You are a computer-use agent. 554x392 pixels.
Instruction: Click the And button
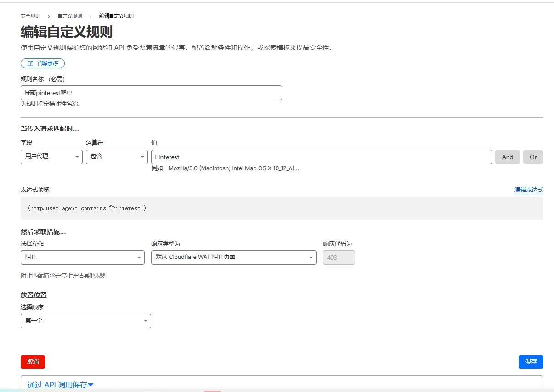507,157
